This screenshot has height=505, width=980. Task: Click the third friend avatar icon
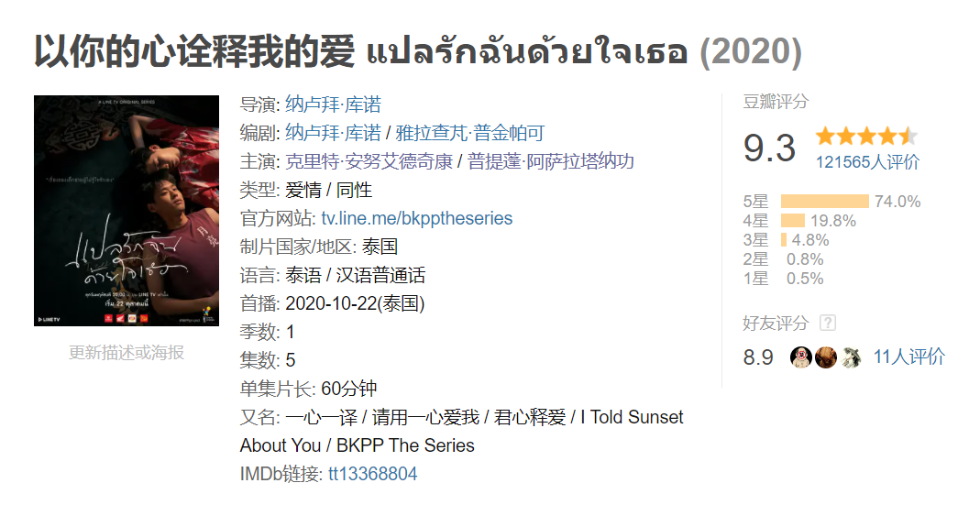coord(850,357)
